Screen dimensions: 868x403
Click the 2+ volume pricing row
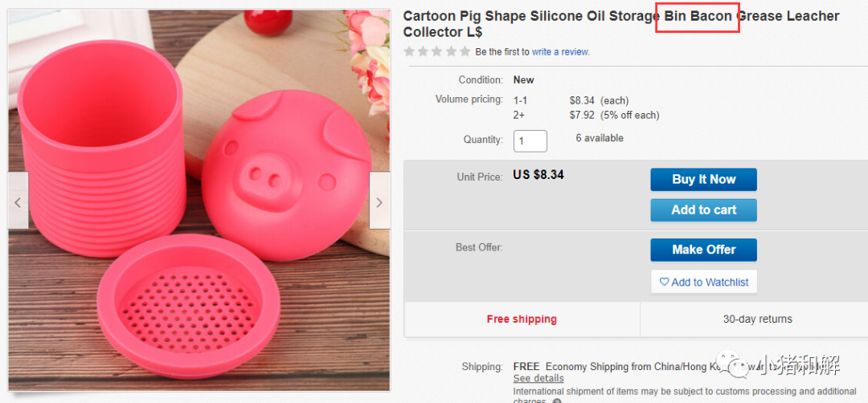[x=586, y=116]
